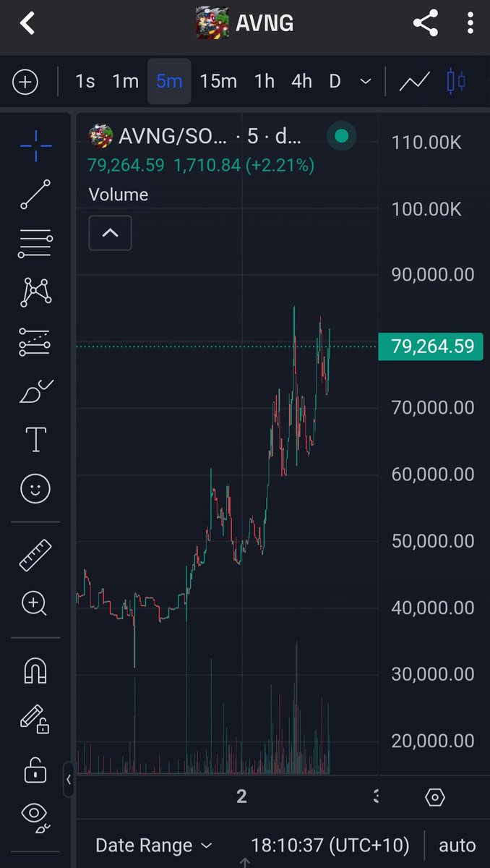
Task: Select the Text annotation tool
Action: pos(35,440)
